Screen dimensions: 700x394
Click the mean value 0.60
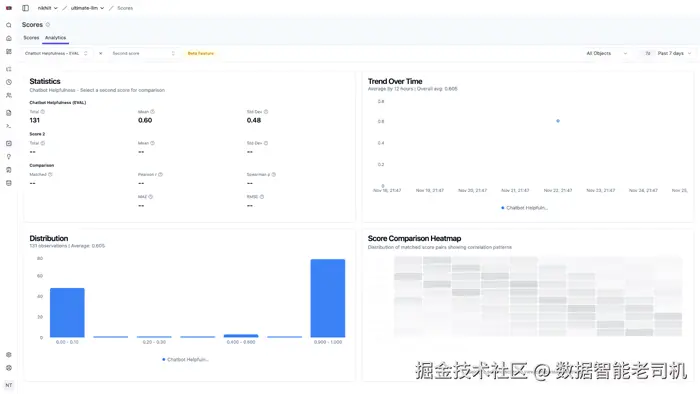point(145,120)
